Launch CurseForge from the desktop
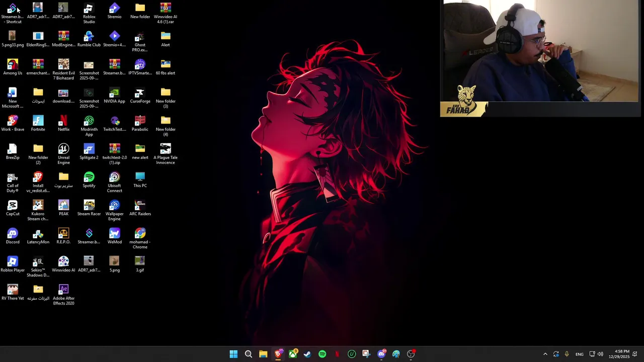 pos(140,96)
